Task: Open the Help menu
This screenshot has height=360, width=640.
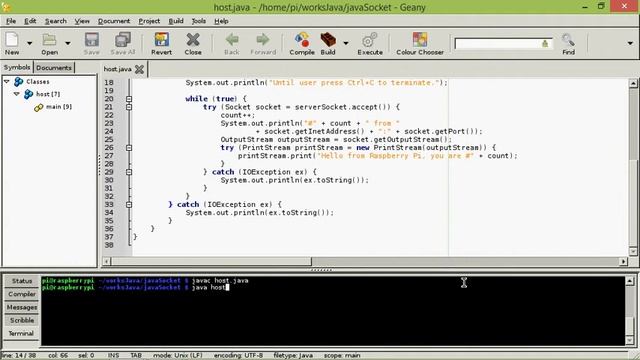Action: 221,21
